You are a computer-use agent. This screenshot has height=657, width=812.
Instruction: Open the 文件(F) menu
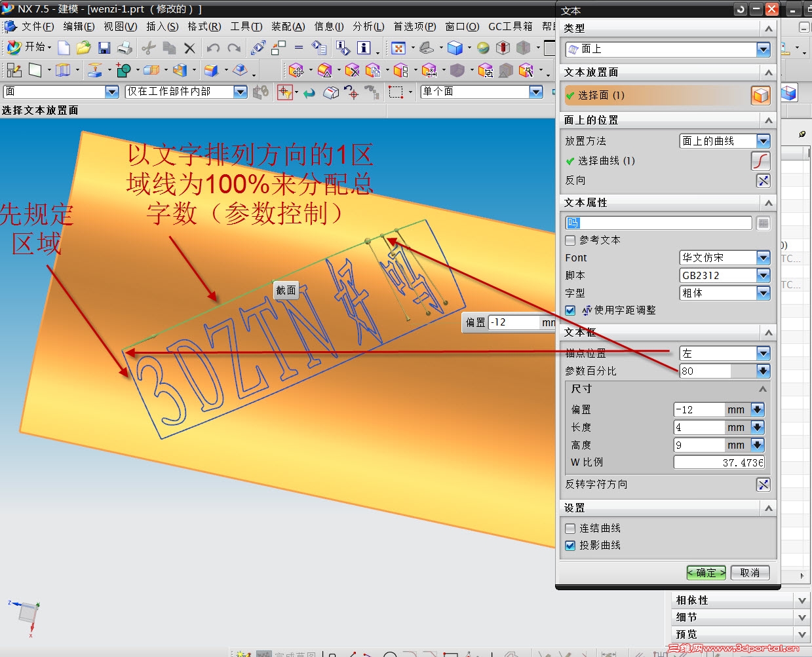coord(37,26)
